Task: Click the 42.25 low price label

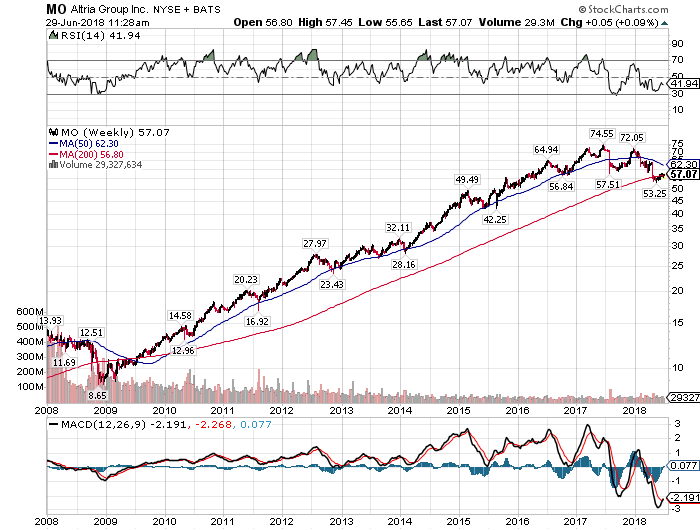Action: [495, 219]
